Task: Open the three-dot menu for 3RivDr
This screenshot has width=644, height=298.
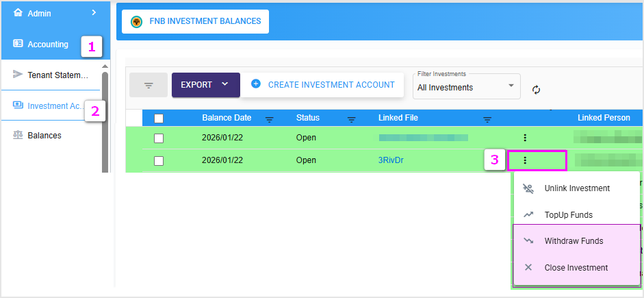Action: tap(525, 160)
